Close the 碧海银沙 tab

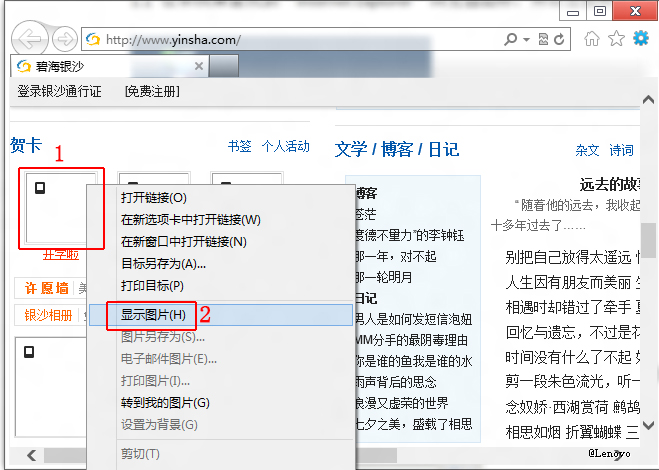(198, 66)
